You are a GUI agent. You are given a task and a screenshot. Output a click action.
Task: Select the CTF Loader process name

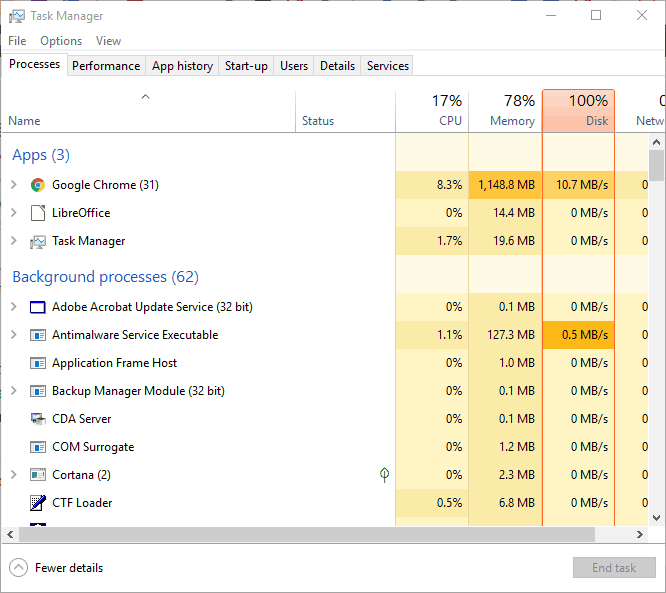[x=82, y=503]
